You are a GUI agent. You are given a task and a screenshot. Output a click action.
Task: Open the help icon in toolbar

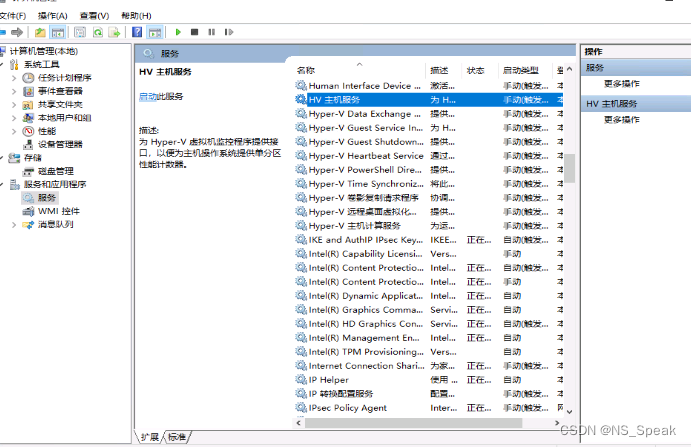click(x=137, y=32)
